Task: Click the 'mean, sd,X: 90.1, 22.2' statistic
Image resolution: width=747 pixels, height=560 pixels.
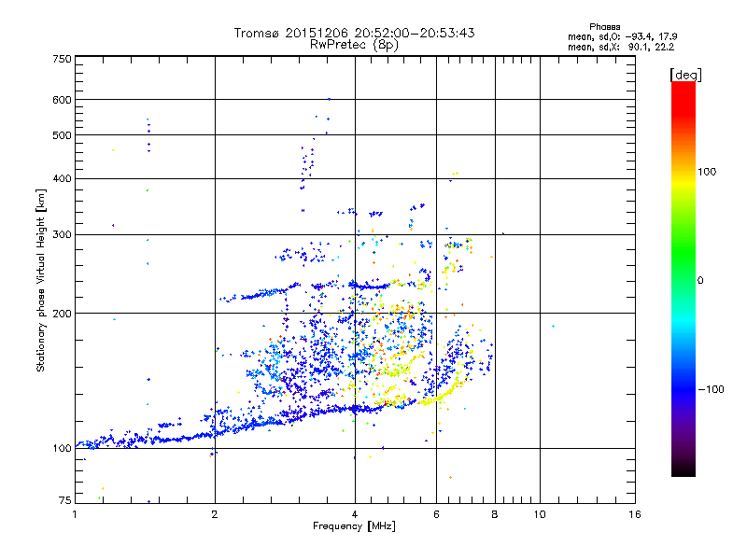Action: point(621,47)
